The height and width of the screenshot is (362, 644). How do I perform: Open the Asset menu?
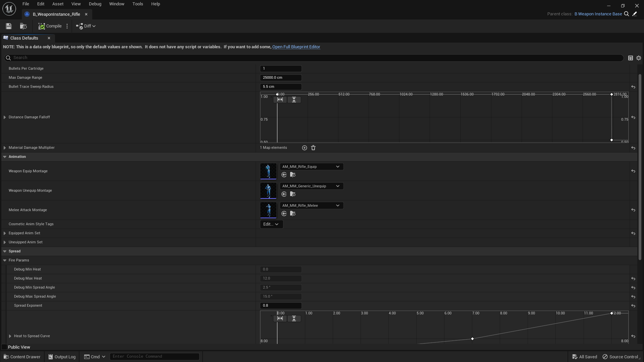point(58,4)
